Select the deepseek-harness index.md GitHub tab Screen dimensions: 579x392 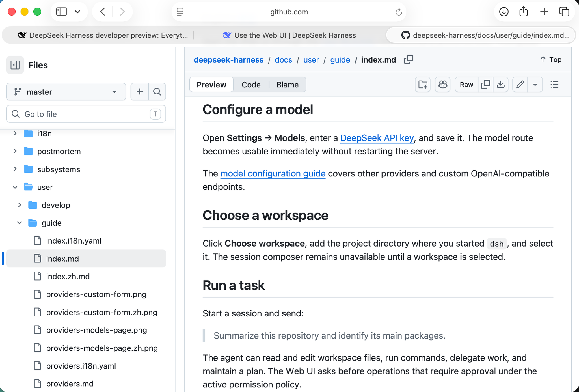[x=481, y=35]
